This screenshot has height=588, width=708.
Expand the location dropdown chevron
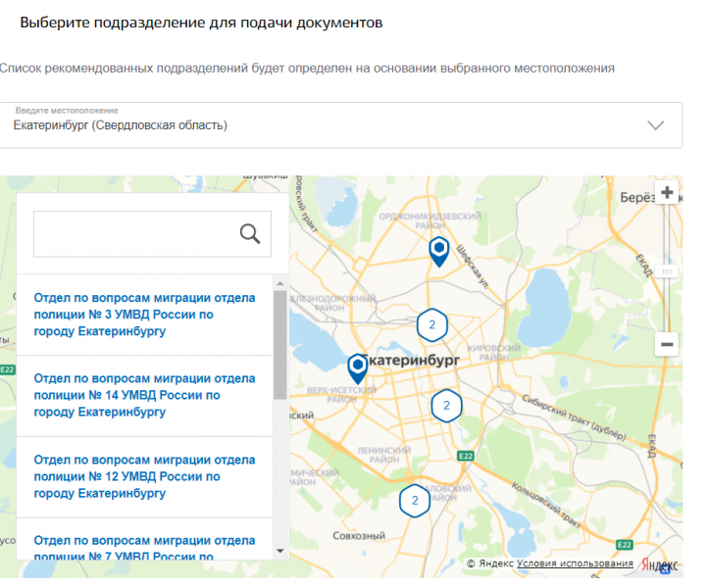656,125
